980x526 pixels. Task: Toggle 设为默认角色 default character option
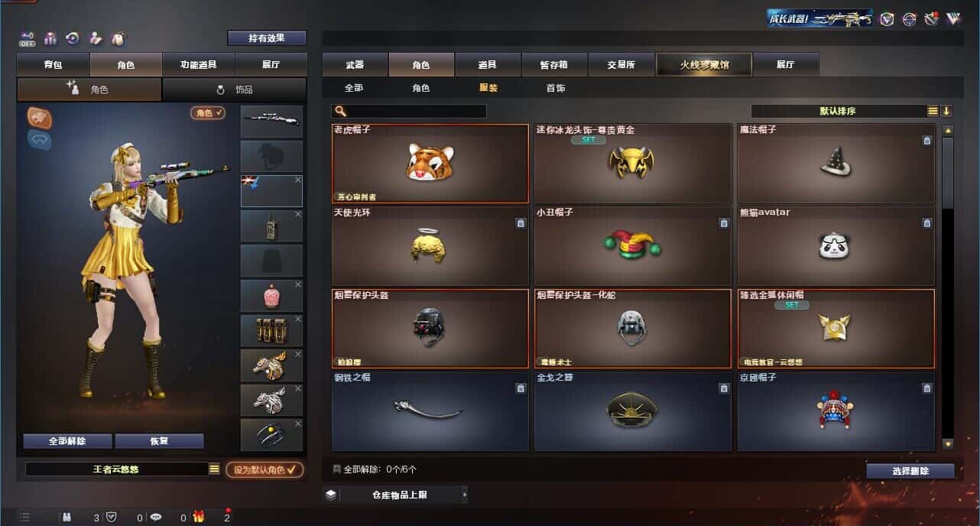pos(264,469)
